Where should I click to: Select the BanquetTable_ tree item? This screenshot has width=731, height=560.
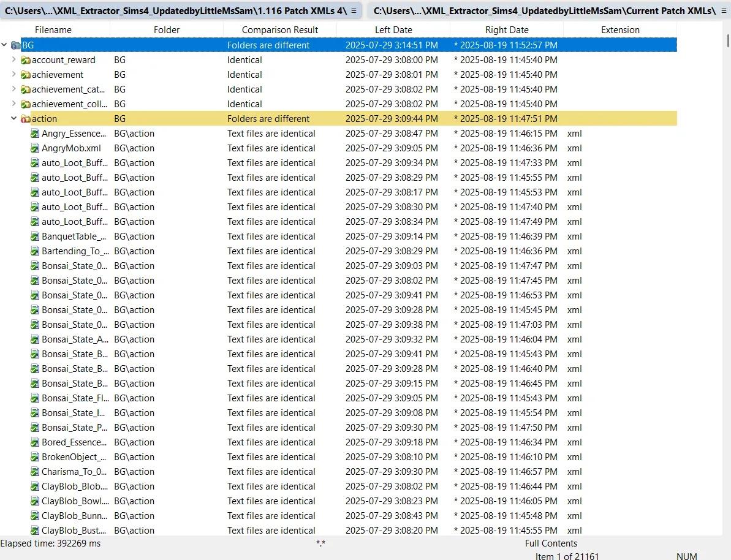click(x=69, y=236)
